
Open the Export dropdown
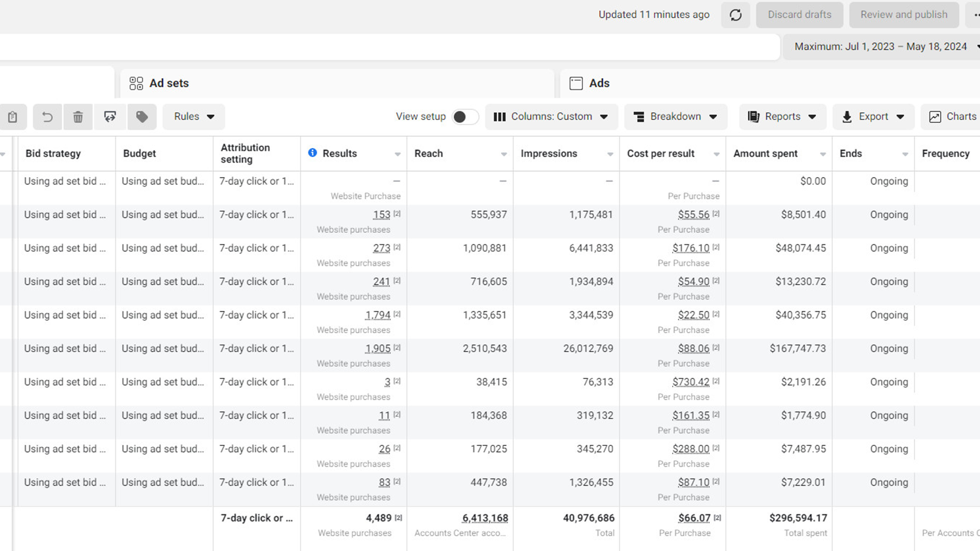click(x=873, y=117)
